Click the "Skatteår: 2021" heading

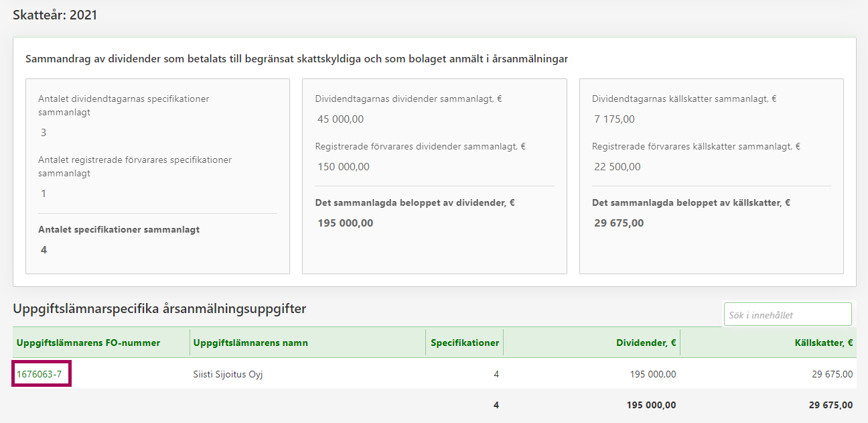55,15
